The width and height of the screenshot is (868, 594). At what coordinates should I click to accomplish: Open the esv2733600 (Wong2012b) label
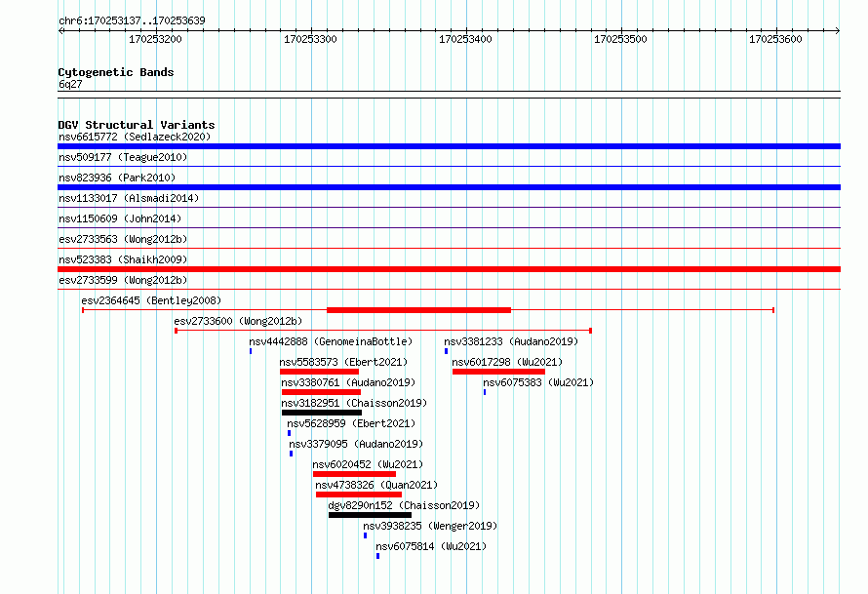[238, 321]
